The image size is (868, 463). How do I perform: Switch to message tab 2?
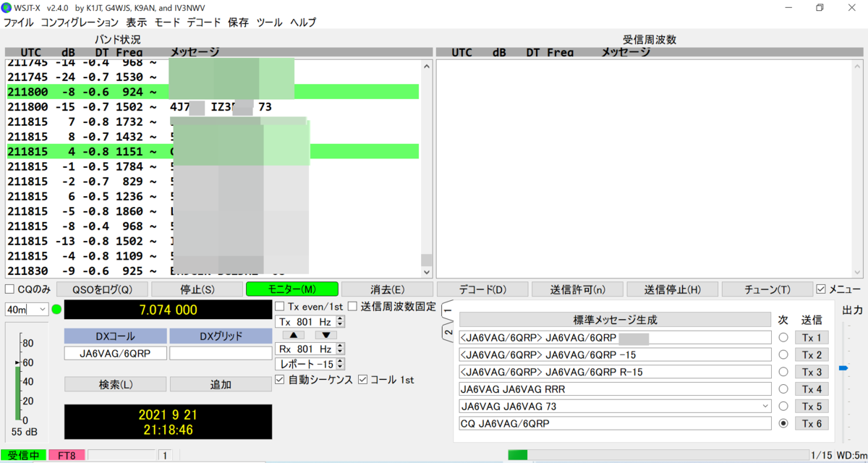(448, 333)
